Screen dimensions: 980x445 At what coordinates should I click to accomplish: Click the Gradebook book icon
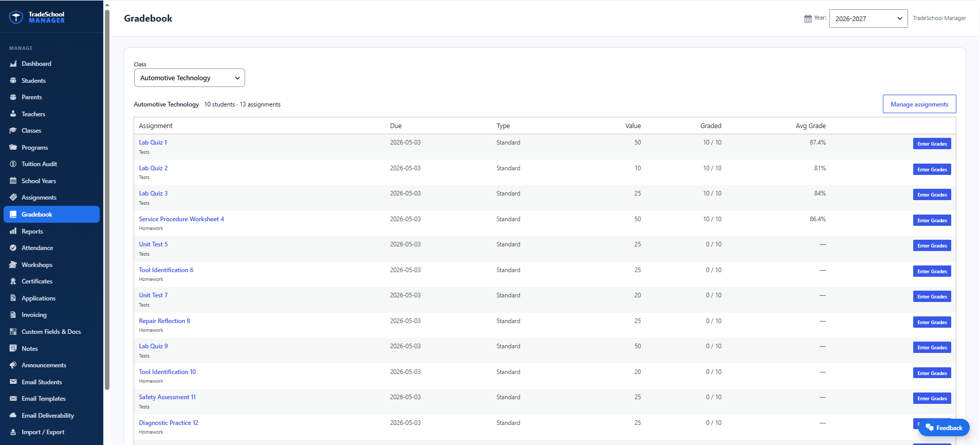(x=13, y=215)
